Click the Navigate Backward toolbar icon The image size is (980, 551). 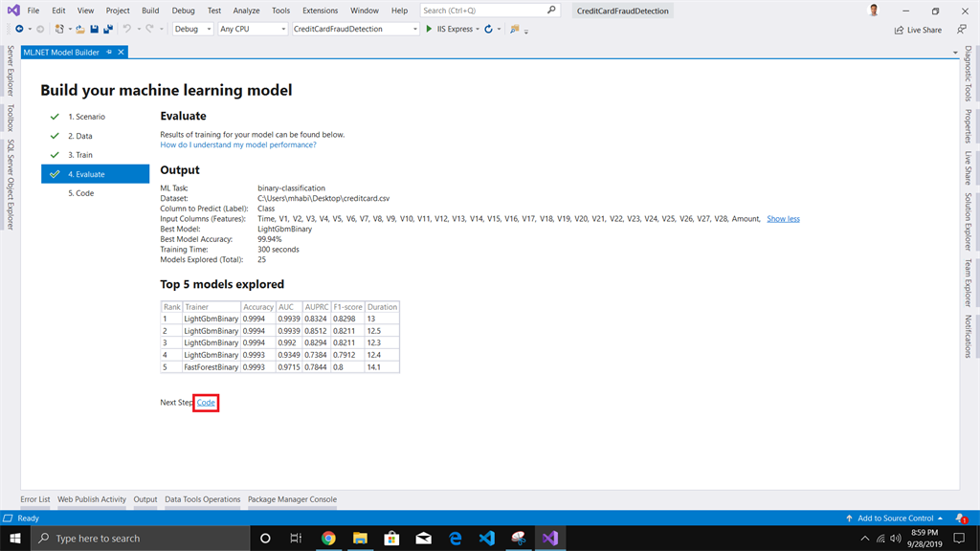[x=19, y=29]
